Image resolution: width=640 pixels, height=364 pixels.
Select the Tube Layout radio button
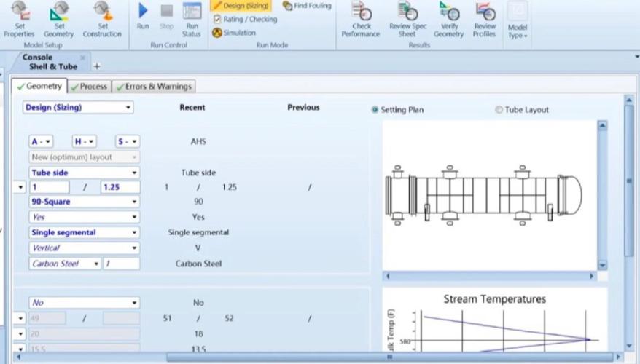pos(499,110)
